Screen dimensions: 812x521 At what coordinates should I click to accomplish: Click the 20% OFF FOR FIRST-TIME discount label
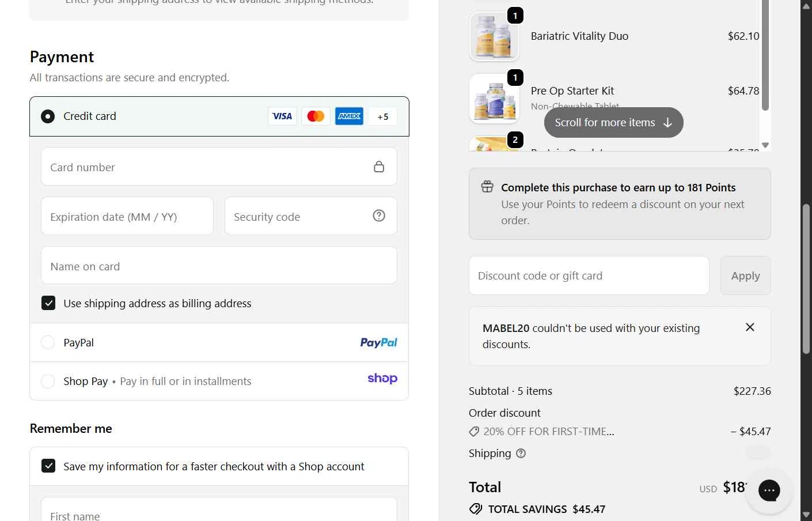pos(549,431)
